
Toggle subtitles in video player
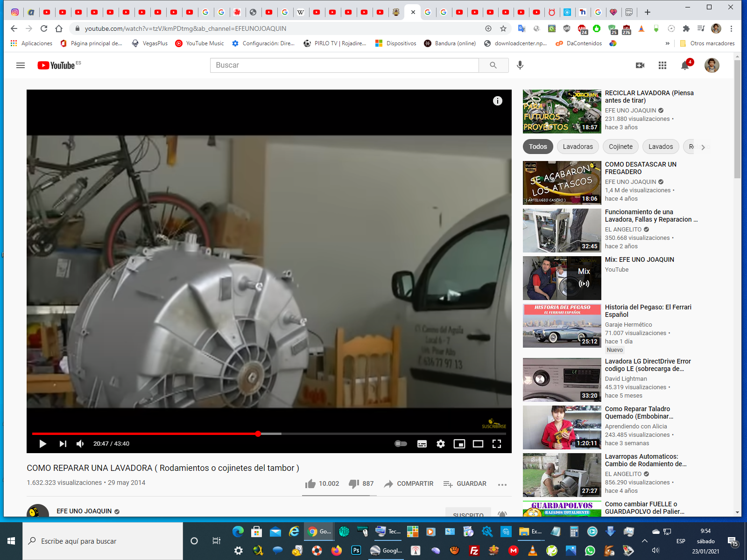pyautogui.click(x=422, y=444)
